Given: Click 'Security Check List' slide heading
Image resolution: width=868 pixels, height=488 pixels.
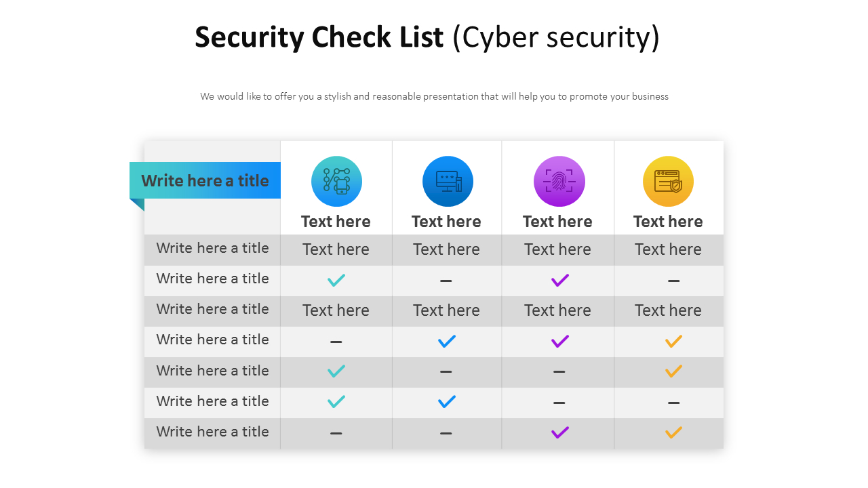Looking at the screenshot, I should coord(319,37).
